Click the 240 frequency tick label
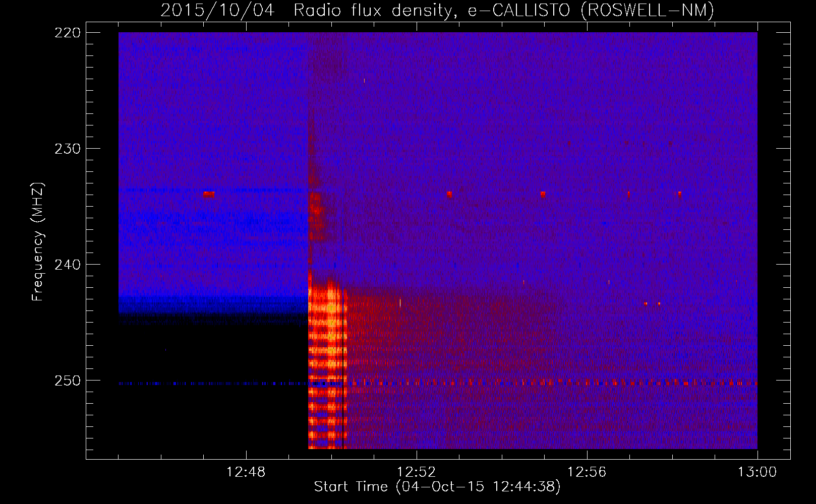The image size is (816, 504). coord(68,265)
